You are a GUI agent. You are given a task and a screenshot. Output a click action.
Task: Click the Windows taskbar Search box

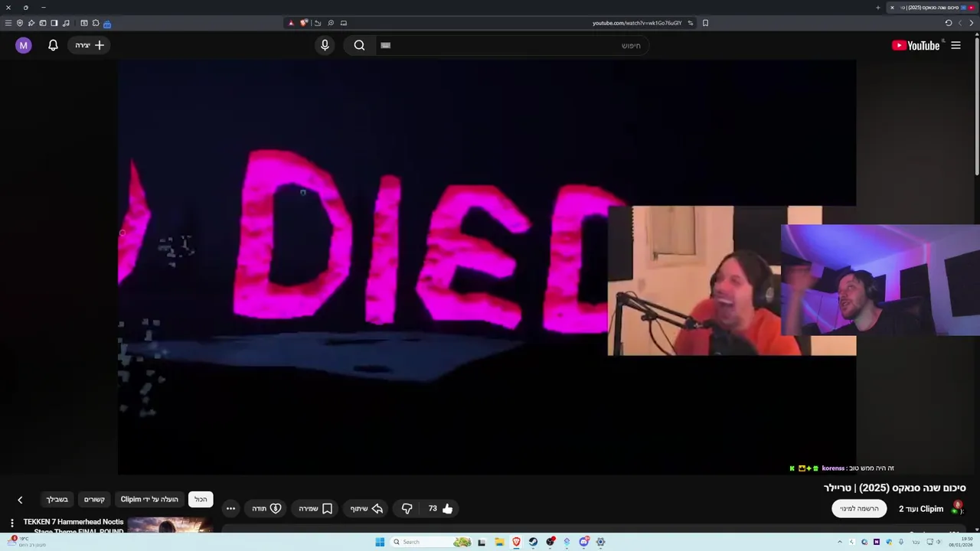[430, 542]
